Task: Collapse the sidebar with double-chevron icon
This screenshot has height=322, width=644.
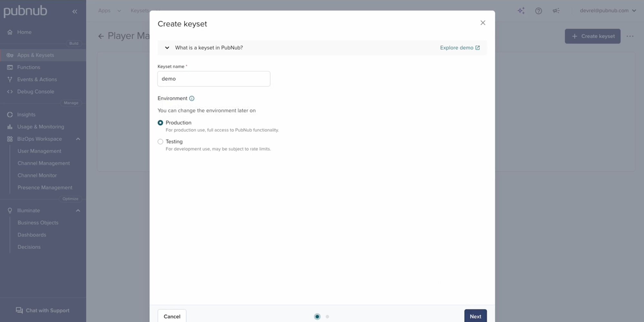Action: click(x=75, y=12)
